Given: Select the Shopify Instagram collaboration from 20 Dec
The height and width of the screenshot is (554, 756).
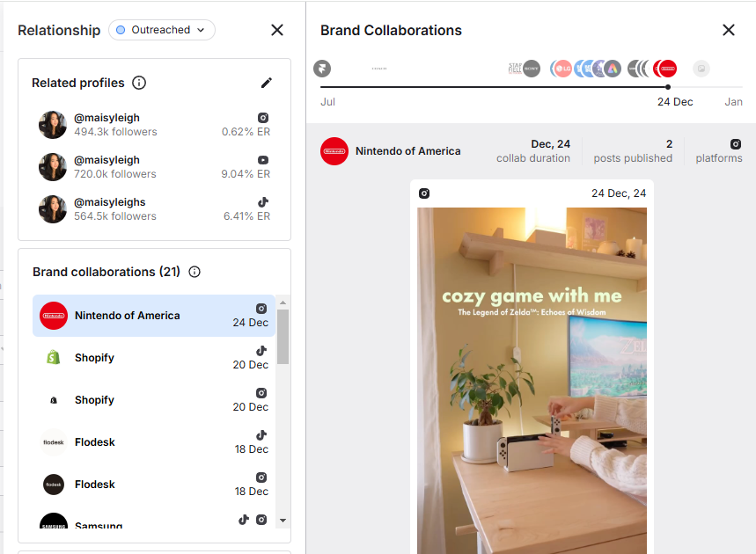Looking at the screenshot, I should (x=154, y=400).
